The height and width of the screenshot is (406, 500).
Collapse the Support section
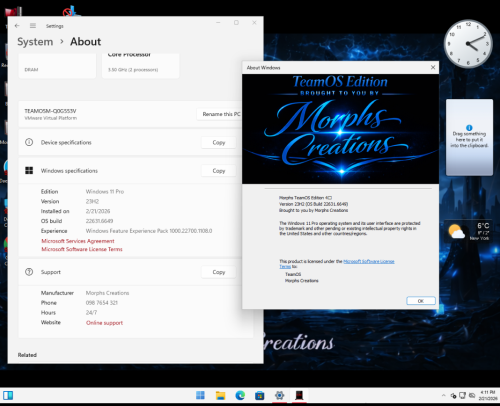130,272
